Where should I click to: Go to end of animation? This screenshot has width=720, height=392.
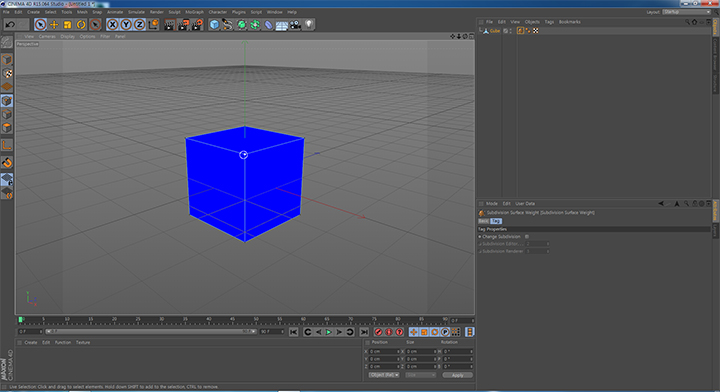(x=364, y=332)
